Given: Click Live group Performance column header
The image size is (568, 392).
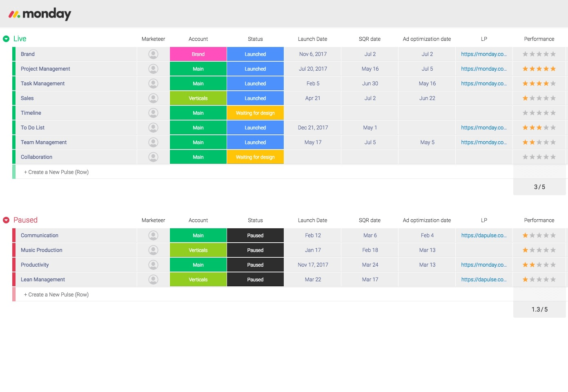Looking at the screenshot, I should click(x=539, y=39).
